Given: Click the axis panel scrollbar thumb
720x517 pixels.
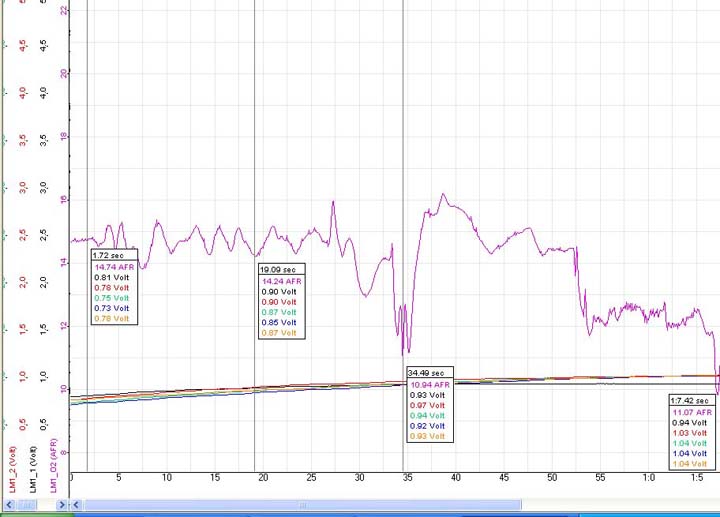Looking at the screenshot, I should tap(28, 505).
